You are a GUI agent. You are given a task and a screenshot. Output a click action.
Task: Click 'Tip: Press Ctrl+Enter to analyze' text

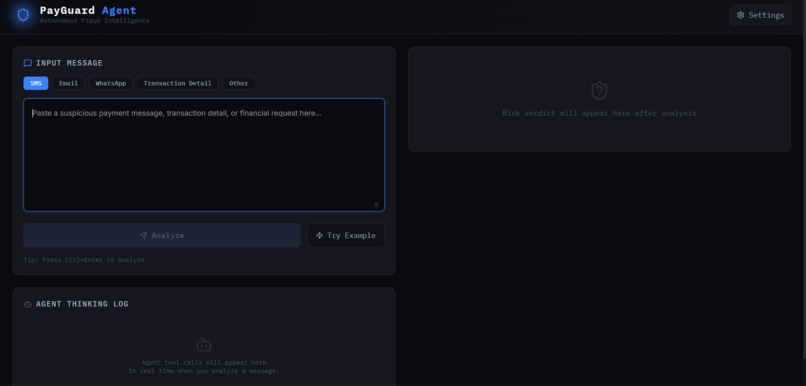tap(84, 260)
